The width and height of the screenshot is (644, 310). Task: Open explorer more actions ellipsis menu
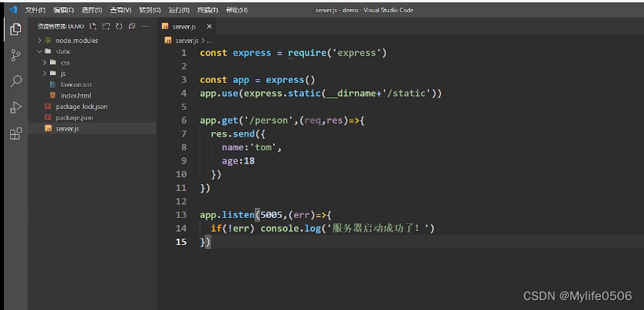[146, 26]
